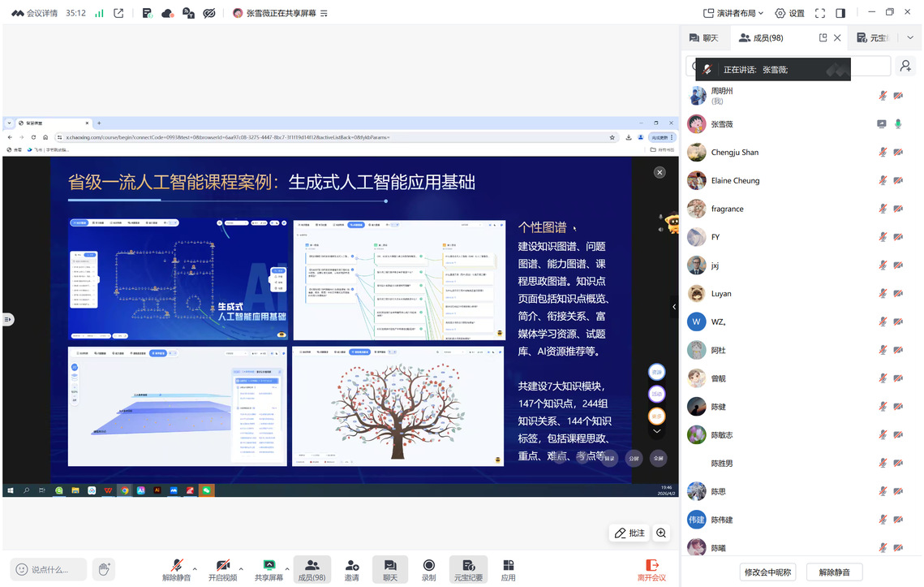Switch to the 聊天 tab in side panel
Screen dimensions: 924x587
pyautogui.click(x=703, y=37)
